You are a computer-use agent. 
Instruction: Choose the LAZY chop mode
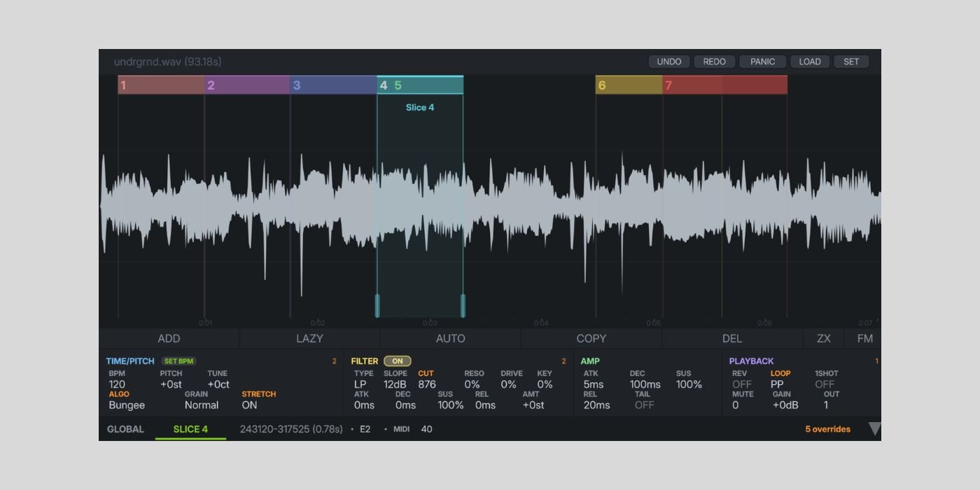click(309, 339)
